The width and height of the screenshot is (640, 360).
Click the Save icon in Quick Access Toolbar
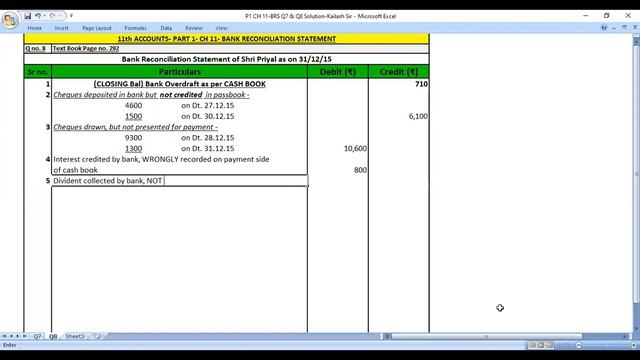click(27, 16)
